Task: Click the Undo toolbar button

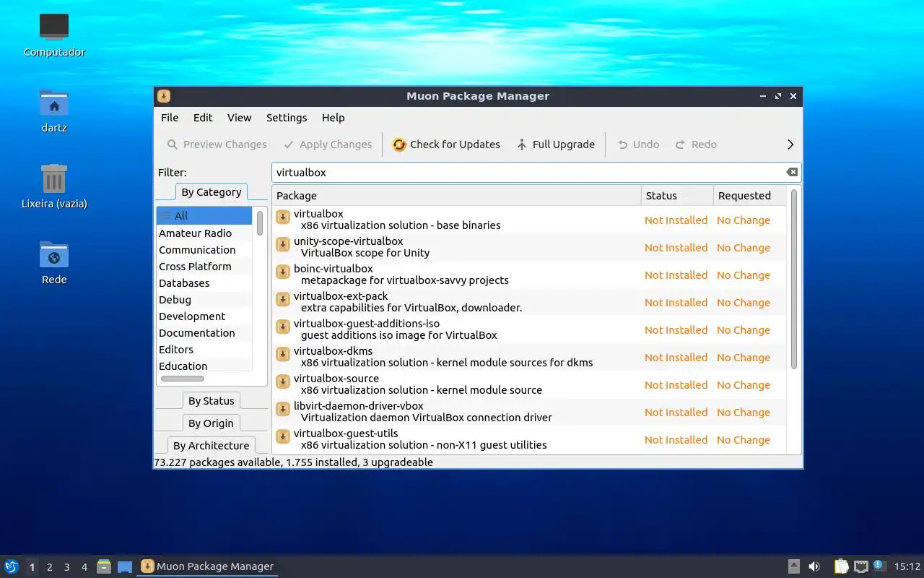Action: 638,144
